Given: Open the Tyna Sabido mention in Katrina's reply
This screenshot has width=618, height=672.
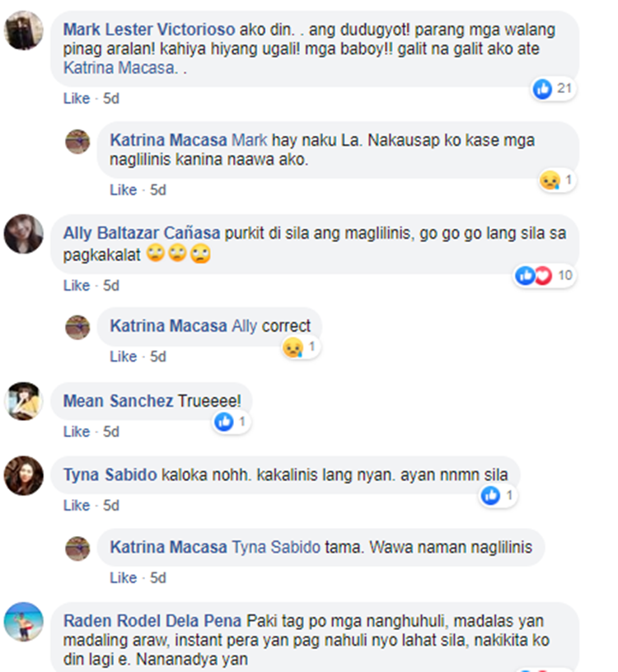Looking at the screenshot, I should pos(276,548).
